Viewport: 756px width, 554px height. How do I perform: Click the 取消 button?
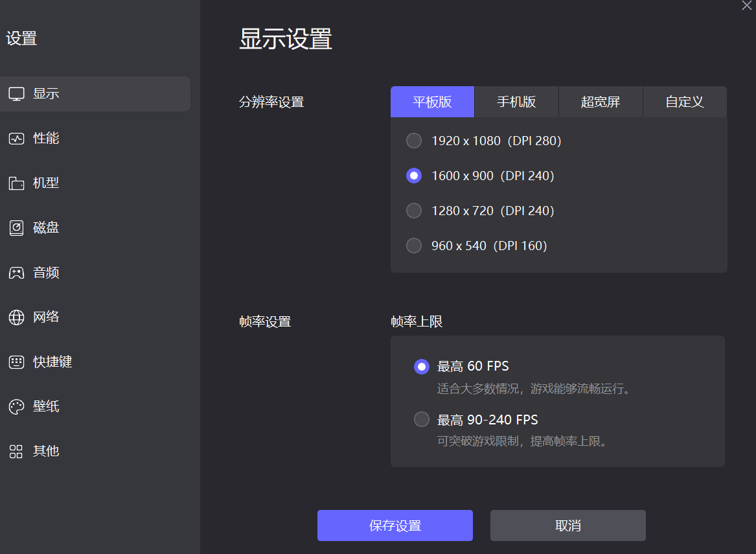(567, 525)
